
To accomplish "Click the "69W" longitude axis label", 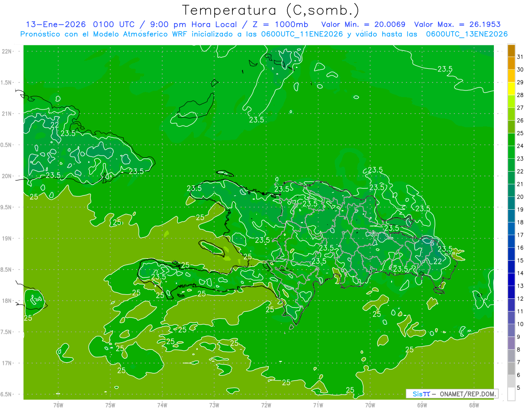I will pos(422,405).
